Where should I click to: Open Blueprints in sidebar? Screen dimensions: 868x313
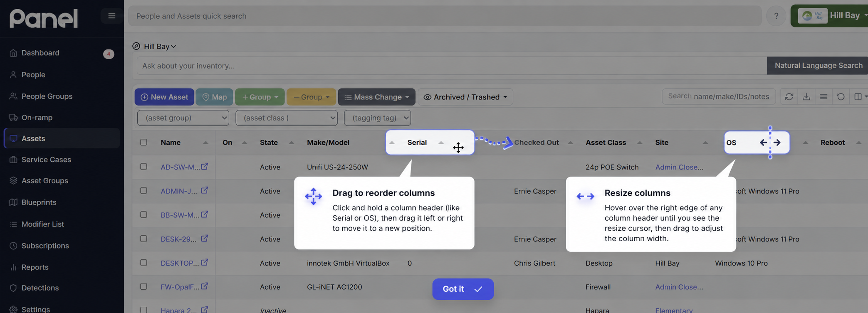(x=39, y=202)
